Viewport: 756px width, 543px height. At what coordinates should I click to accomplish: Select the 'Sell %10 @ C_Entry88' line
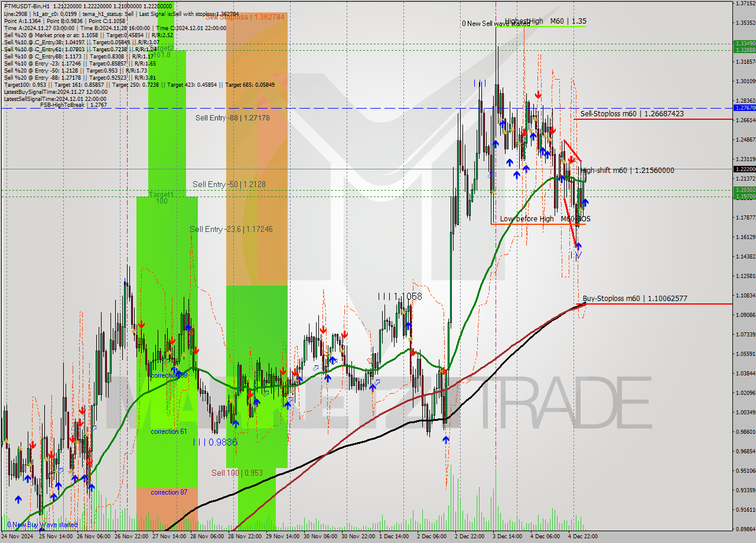pyautogui.click(x=80, y=56)
